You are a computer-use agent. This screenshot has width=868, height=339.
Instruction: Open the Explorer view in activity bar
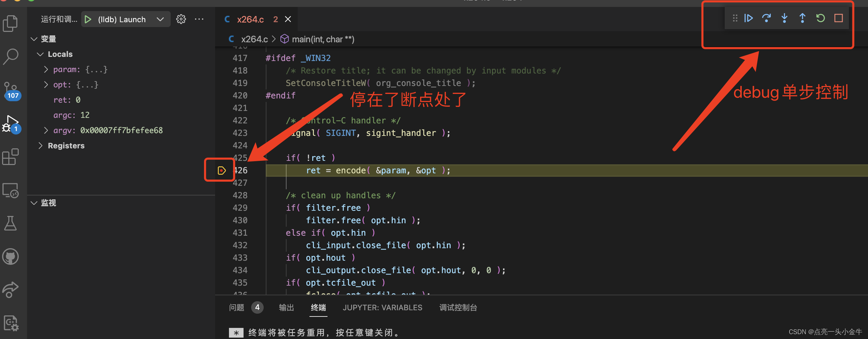(x=10, y=24)
